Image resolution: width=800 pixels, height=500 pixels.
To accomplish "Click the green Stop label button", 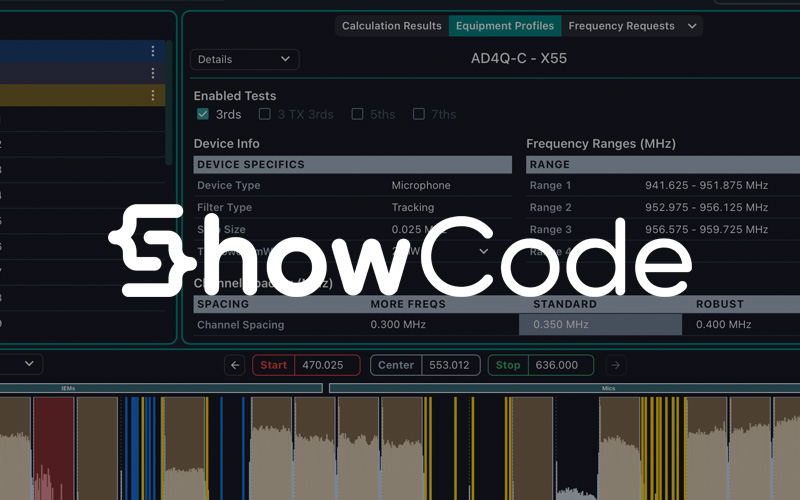I will click(508, 365).
